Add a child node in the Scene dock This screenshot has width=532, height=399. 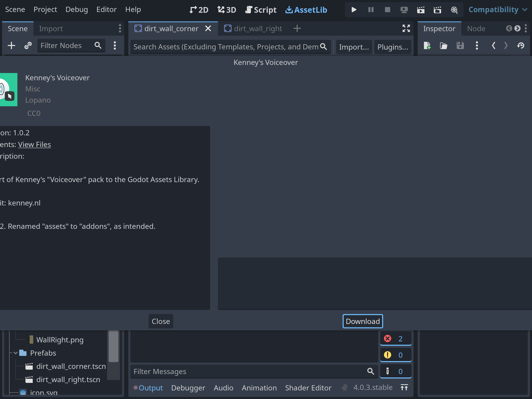(x=11, y=45)
